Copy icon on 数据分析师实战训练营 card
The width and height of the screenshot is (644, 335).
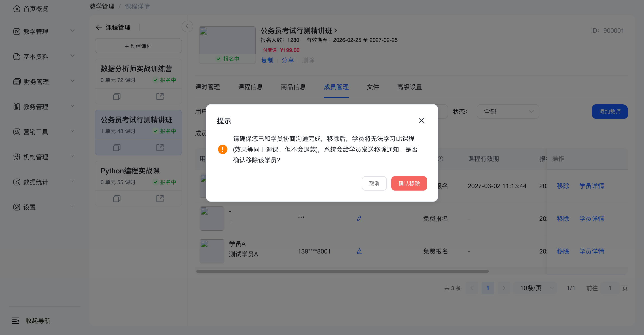pos(117,96)
